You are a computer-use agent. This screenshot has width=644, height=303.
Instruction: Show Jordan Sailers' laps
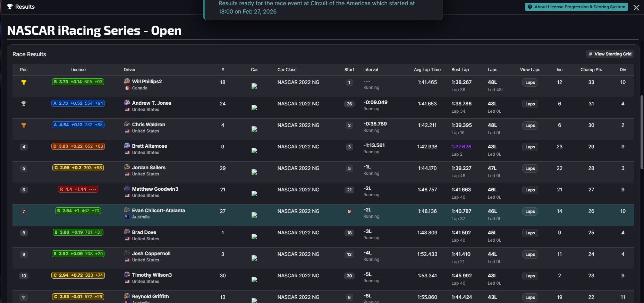click(530, 168)
